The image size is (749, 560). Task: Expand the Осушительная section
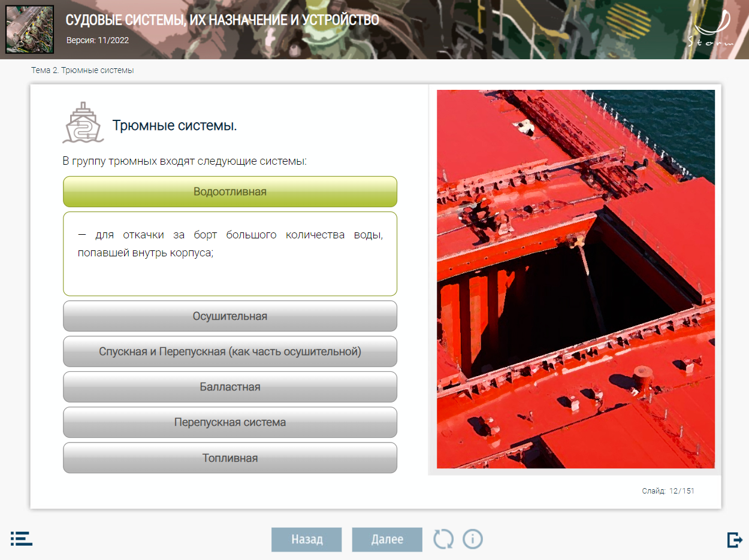[230, 316]
